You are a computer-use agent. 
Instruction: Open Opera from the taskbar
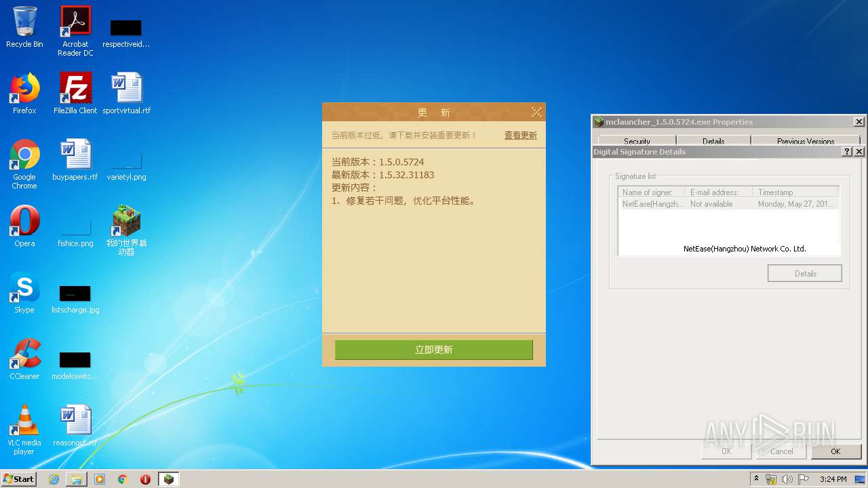[145, 479]
